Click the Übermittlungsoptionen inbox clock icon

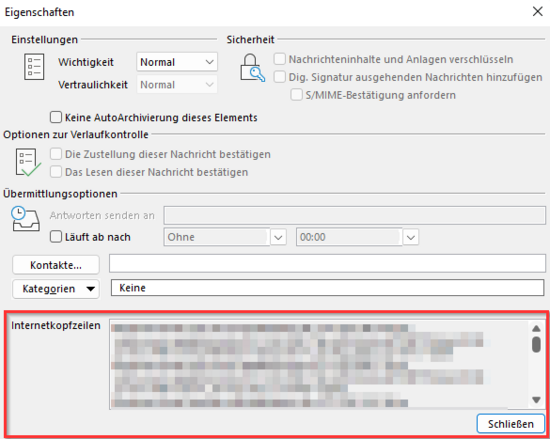(x=25, y=219)
